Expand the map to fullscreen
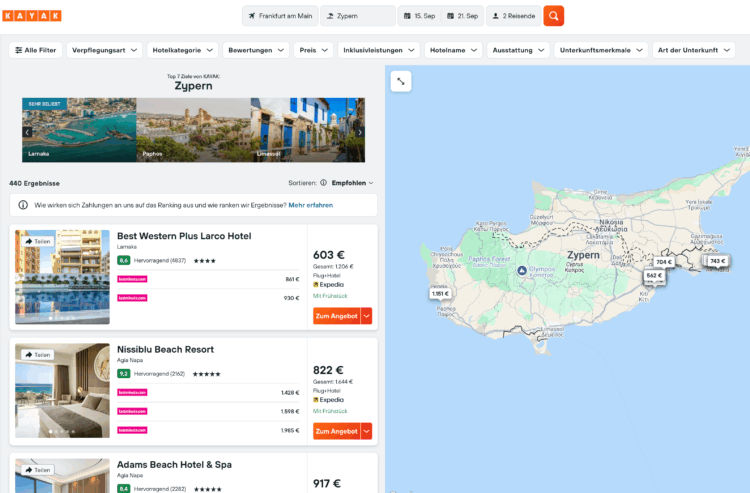 400,82
